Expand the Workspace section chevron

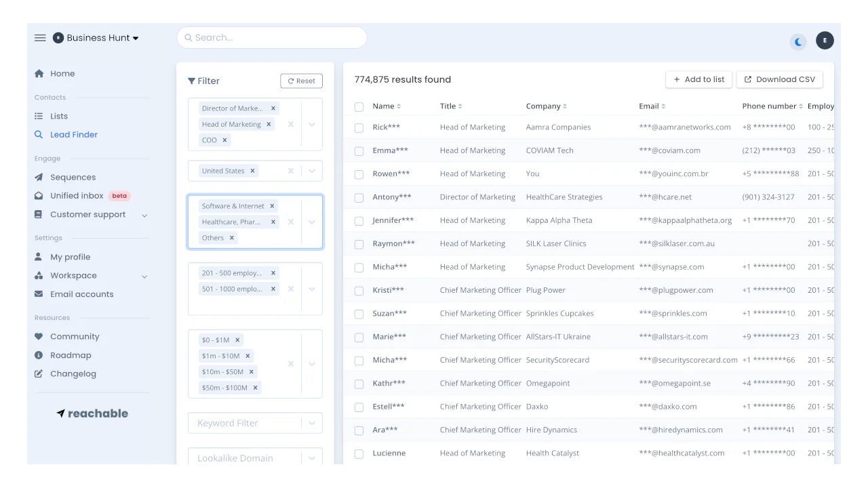click(143, 275)
